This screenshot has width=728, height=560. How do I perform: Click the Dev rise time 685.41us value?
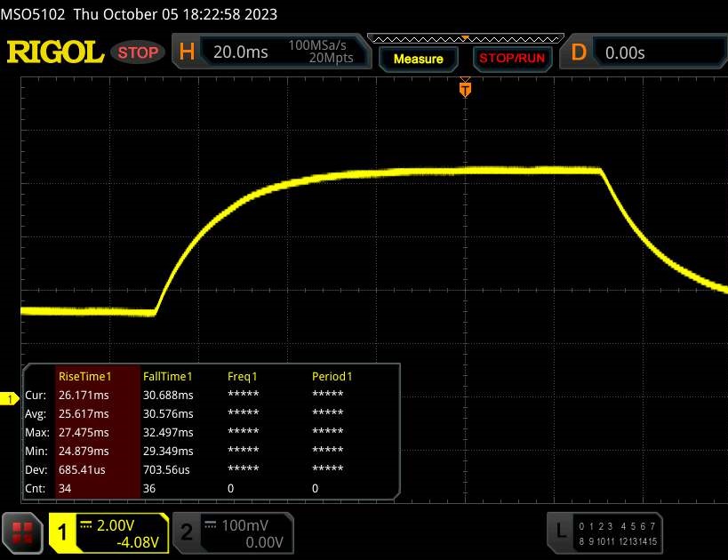pos(82,469)
